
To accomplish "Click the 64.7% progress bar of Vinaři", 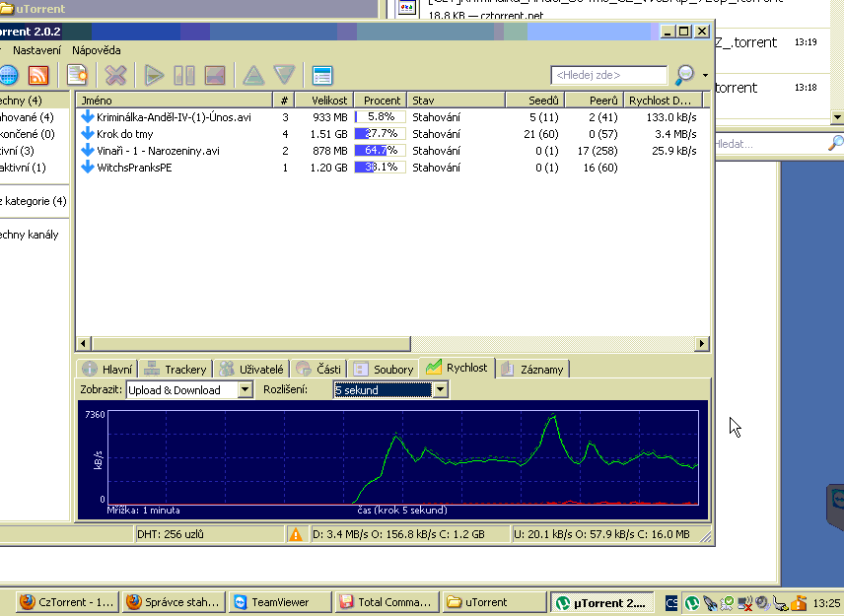I will 380,151.
